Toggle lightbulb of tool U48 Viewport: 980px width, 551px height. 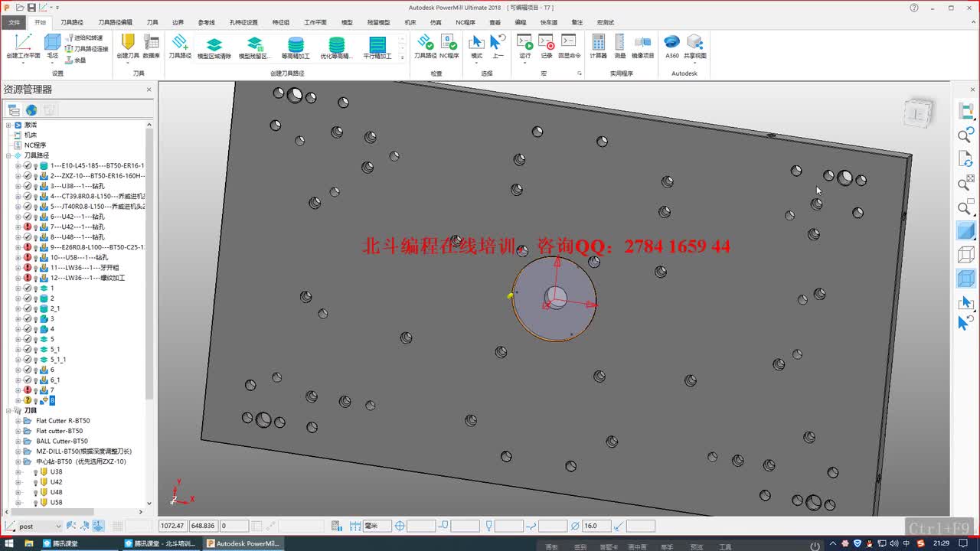(35, 492)
